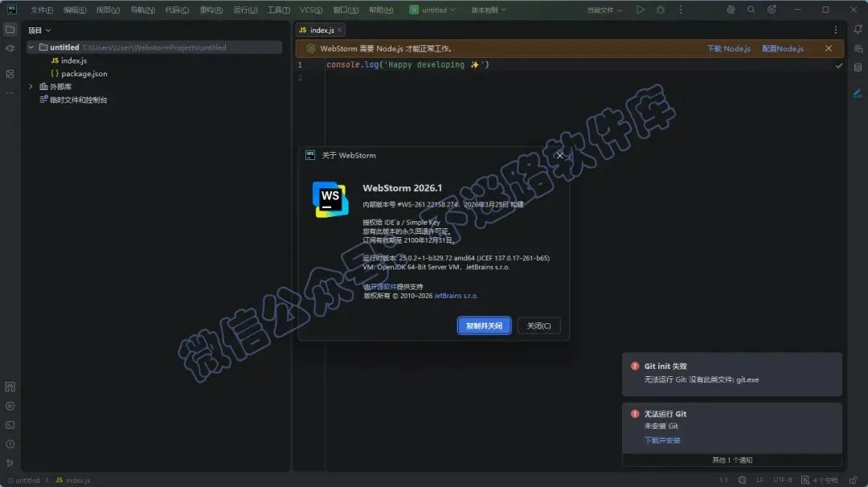
Task: Open the Problems tool window icon
Action: (x=10, y=444)
